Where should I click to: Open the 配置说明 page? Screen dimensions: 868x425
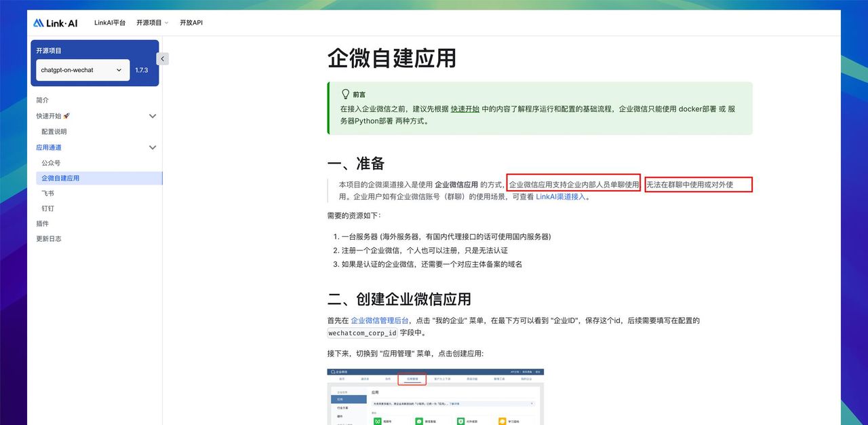[x=54, y=132]
